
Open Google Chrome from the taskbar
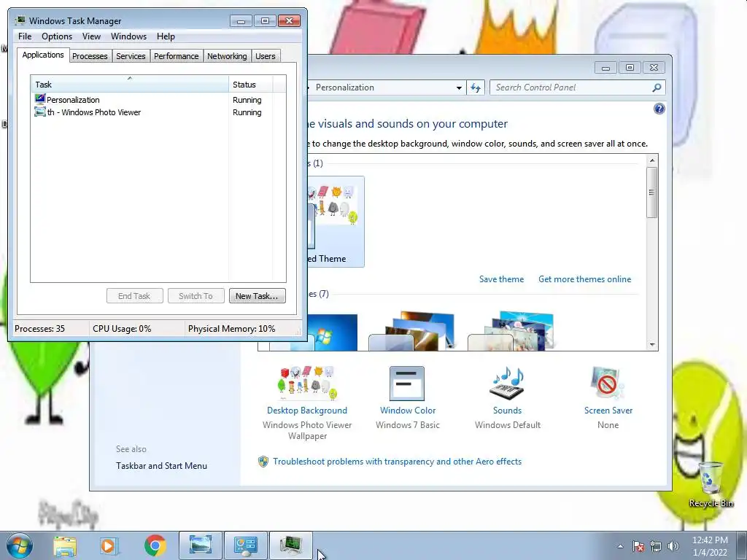tap(155, 545)
